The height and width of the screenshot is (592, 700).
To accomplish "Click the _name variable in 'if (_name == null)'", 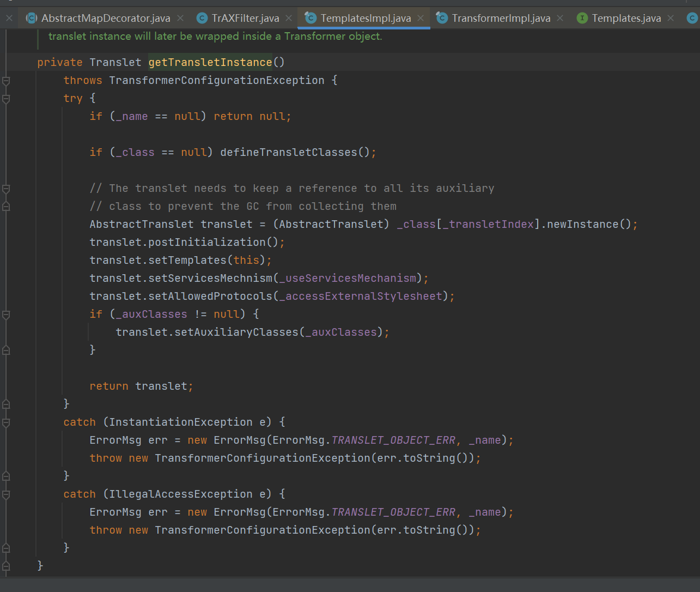I will click(x=132, y=116).
